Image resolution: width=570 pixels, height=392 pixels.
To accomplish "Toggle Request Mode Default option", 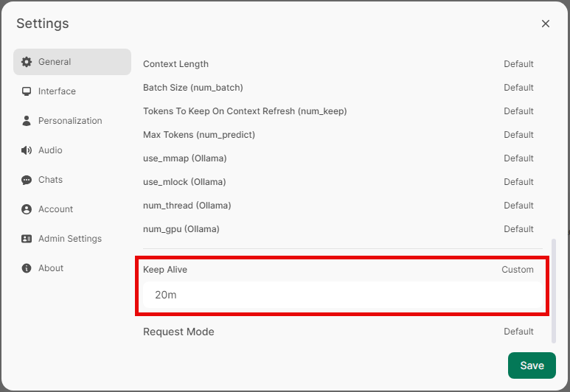I will point(518,332).
